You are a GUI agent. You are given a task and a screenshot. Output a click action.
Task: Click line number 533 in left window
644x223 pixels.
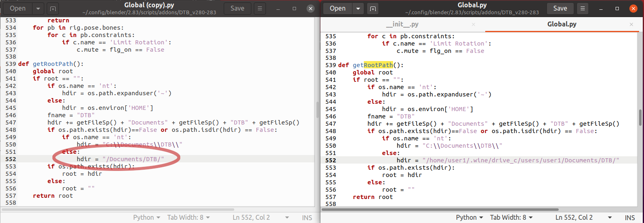click(11, 20)
